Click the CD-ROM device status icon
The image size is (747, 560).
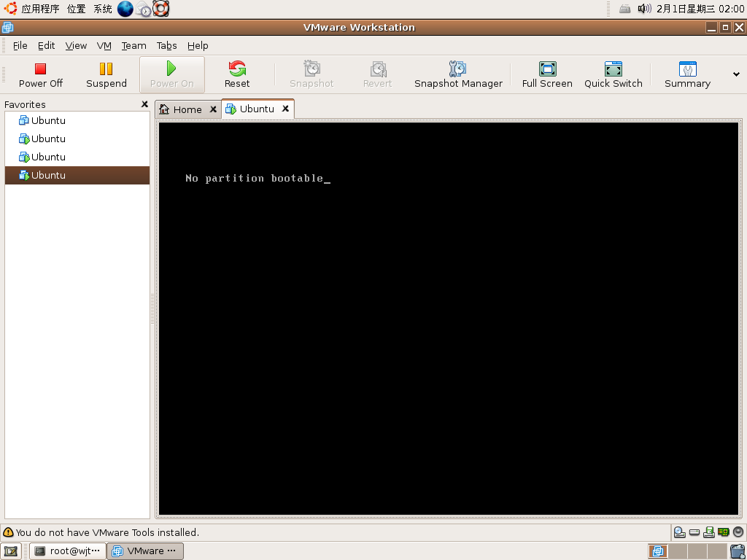point(679,532)
